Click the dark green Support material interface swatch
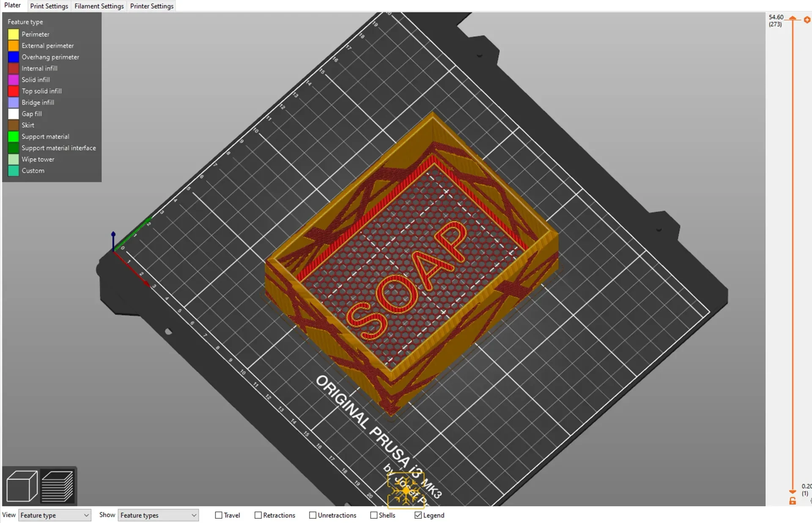812x523 pixels. click(14, 148)
